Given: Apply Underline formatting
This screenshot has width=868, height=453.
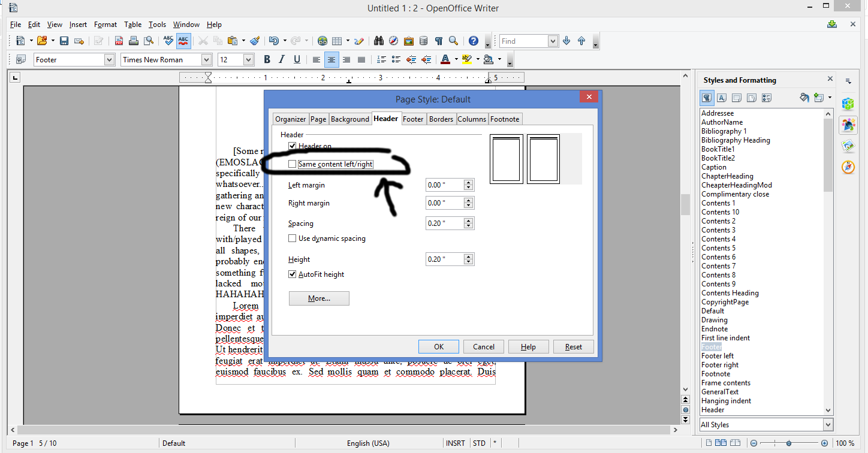Looking at the screenshot, I should (297, 59).
